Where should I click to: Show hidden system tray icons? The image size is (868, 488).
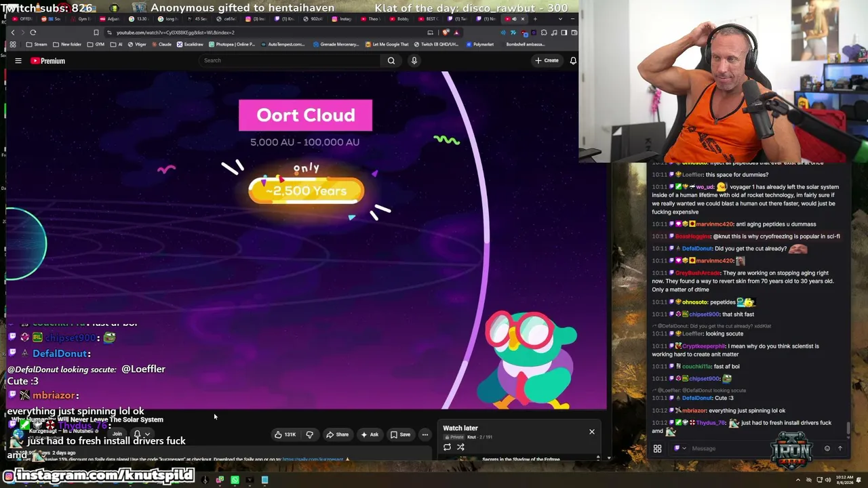800,481
